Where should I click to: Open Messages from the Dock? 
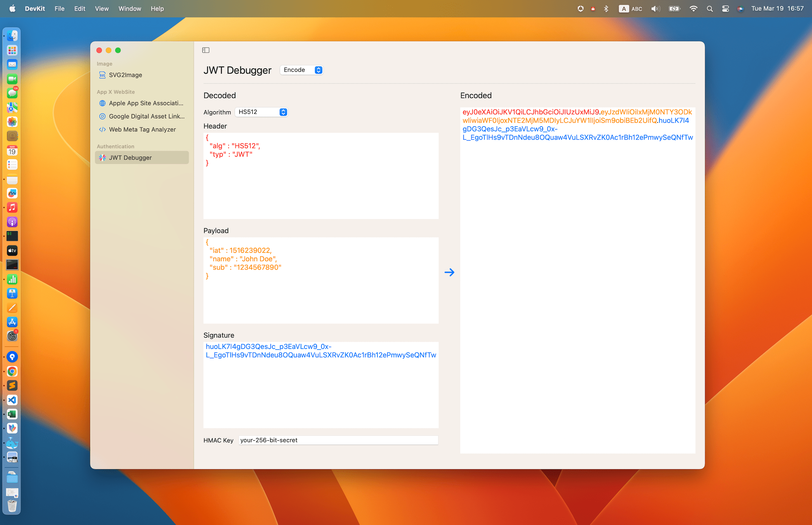(12, 93)
